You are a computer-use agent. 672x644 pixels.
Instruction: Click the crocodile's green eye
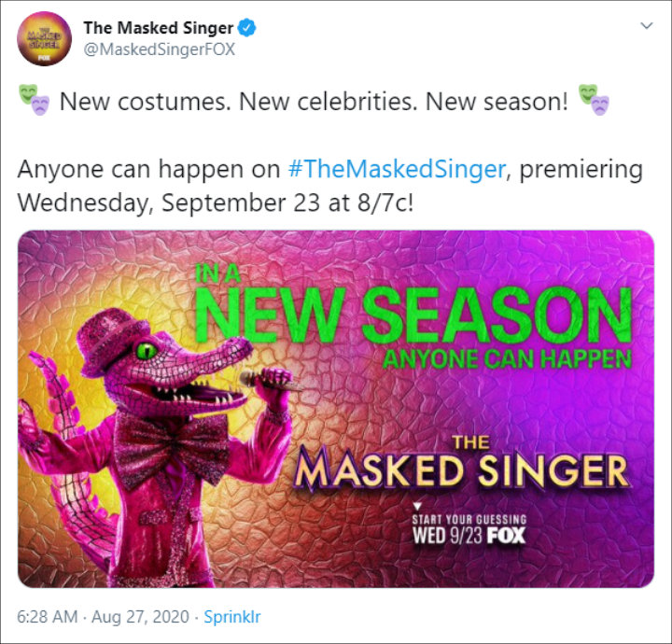coord(147,351)
